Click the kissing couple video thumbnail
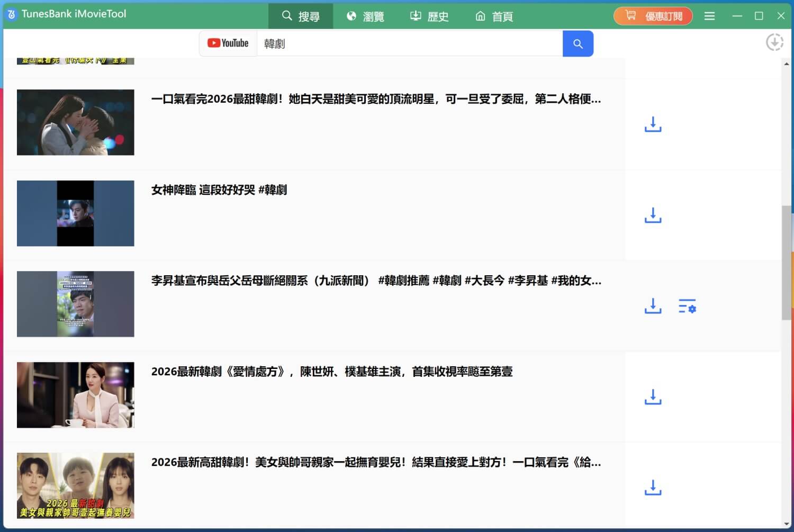Image resolution: width=794 pixels, height=532 pixels. pos(75,122)
